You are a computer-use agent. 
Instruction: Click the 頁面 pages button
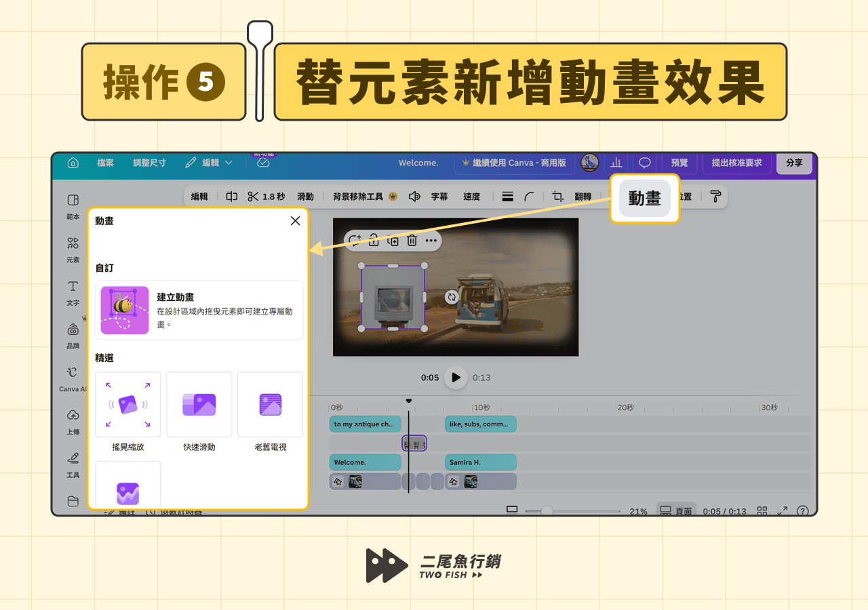coord(676,511)
